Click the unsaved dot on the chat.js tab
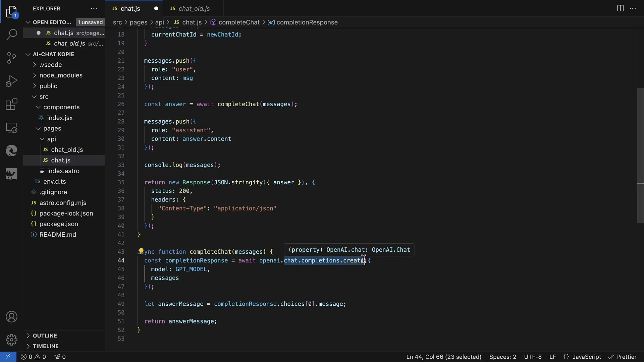The height and width of the screenshot is (362, 644). [x=156, y=9]
